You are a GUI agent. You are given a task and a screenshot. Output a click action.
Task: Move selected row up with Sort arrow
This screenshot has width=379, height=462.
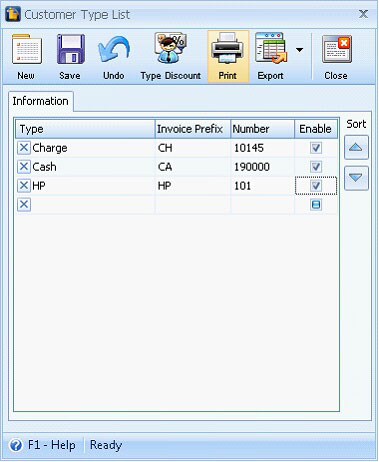[x=356, y=147]
